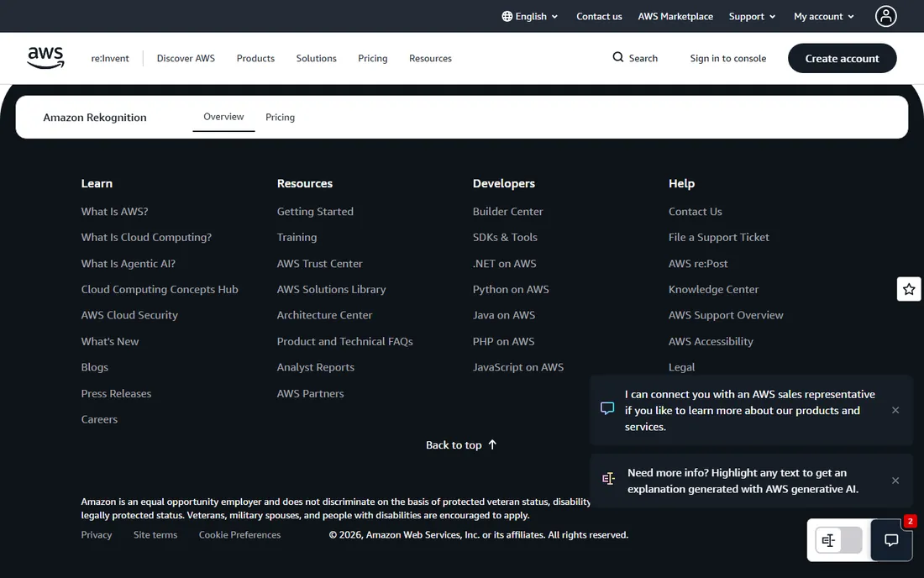924x578 pixels.
Task: Open the Knowledge Center link
Action: point(713,289)
